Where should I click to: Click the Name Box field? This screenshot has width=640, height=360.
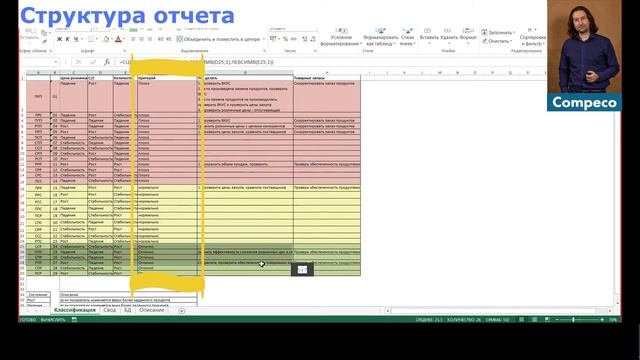(x=39, y=62)
